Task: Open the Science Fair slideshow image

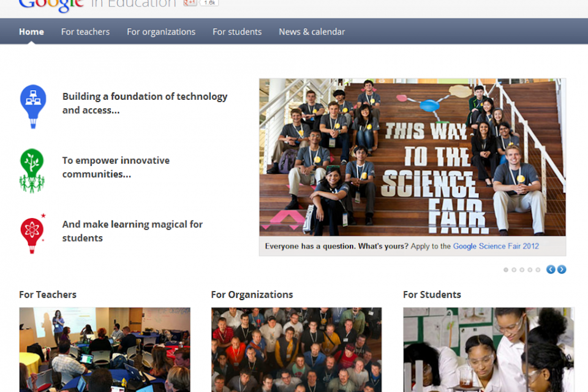Action: pos(412,157)
